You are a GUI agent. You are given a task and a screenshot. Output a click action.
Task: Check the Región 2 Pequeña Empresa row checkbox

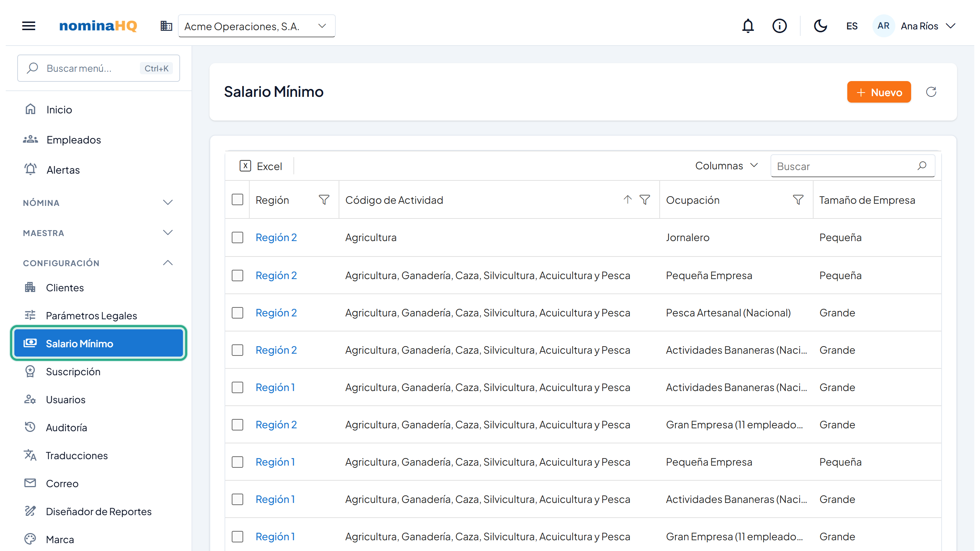[237, 275]
